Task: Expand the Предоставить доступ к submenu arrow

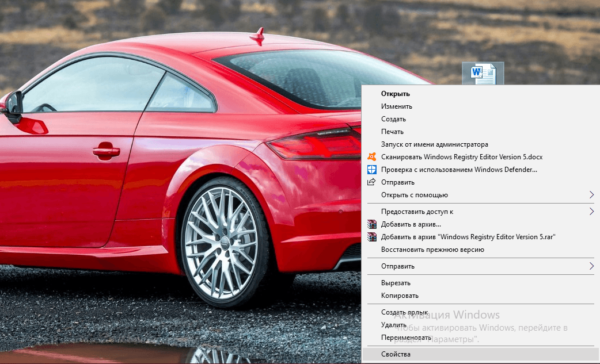Action: (591, 211)
